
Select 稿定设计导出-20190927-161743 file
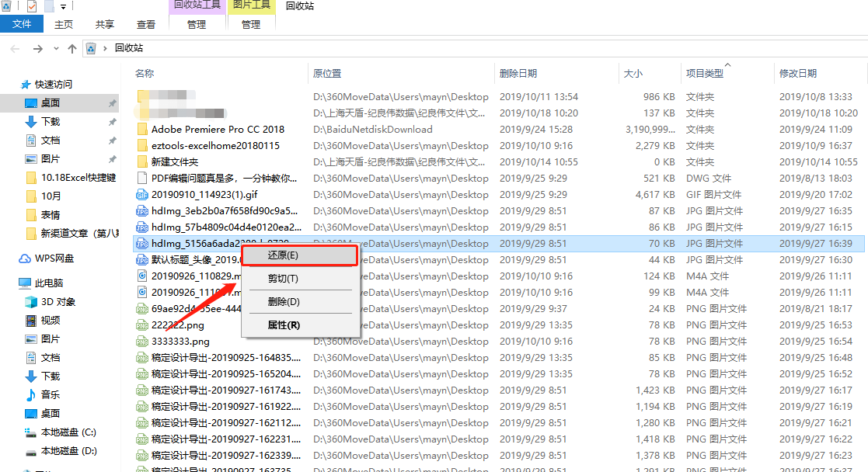coord(226,390)
